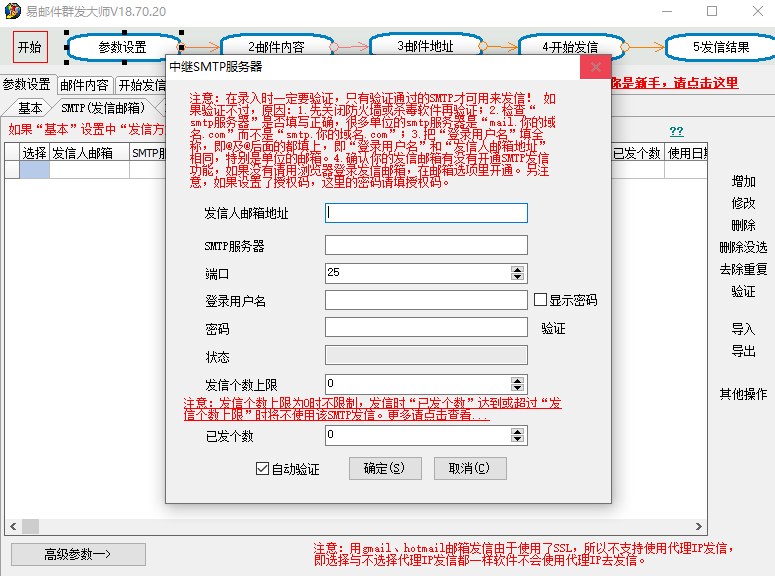775x576 pixels.
Task: Click the 发信人邮箱地址 input field
Action: pyautogui.click(x=426, y=213)
